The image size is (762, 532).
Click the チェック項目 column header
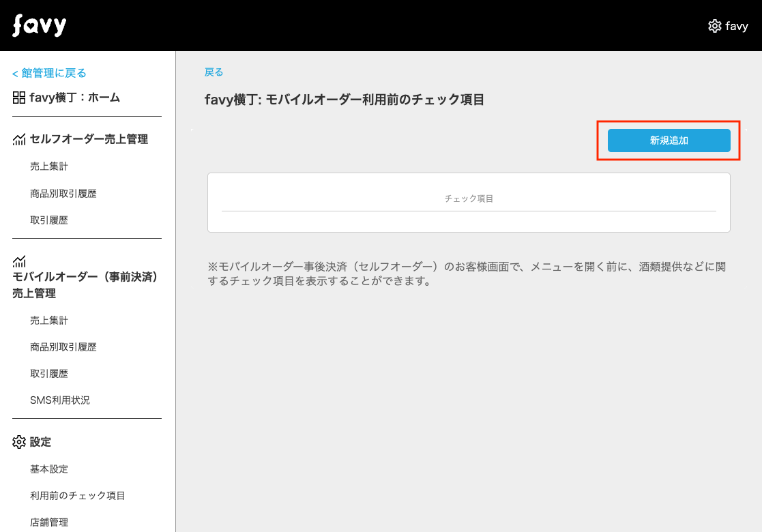coord(469,198)
